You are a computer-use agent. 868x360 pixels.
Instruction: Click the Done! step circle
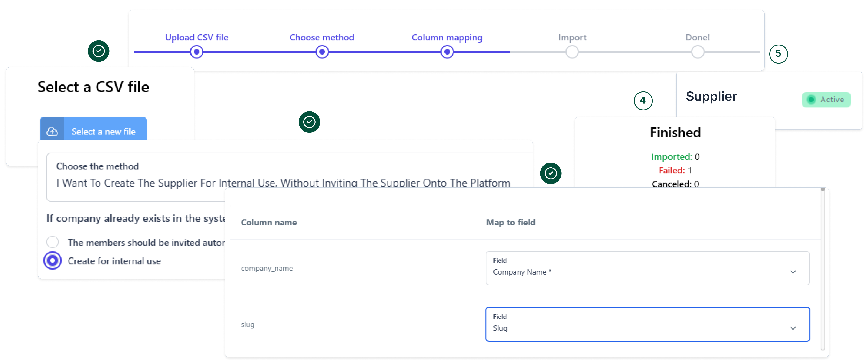pyautogui.click(x=697, y=52)
